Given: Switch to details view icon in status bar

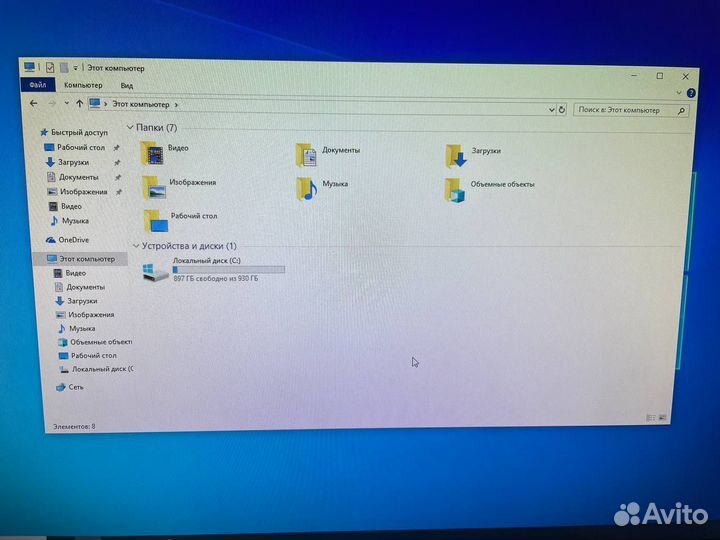Looking at the screenshot, I should (651, 417).
